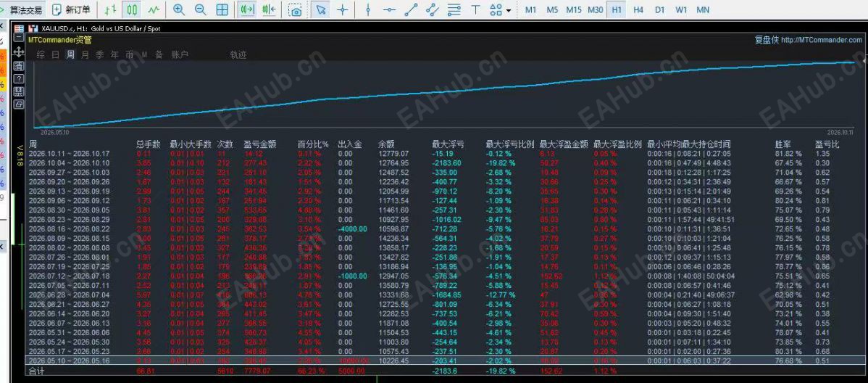
Task: Switch to the 月 (monthly) tab
Action: coord(85,54)
